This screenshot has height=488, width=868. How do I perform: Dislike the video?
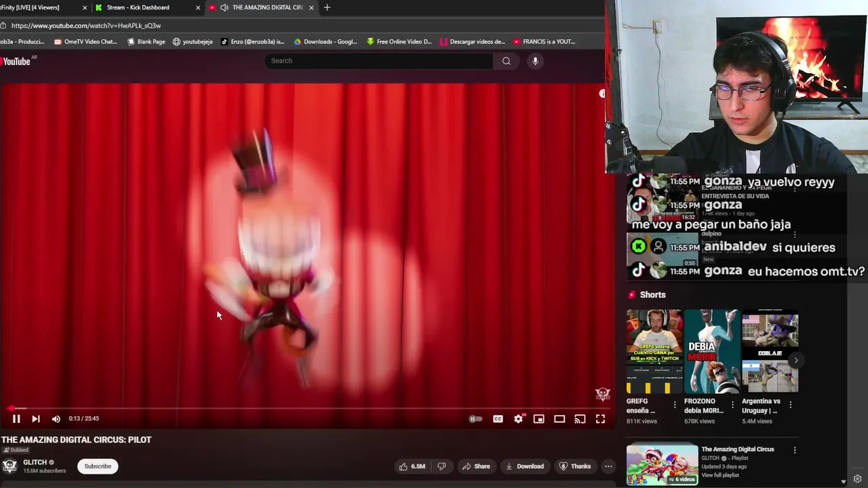pyautogui.click(x=441, y=466)
